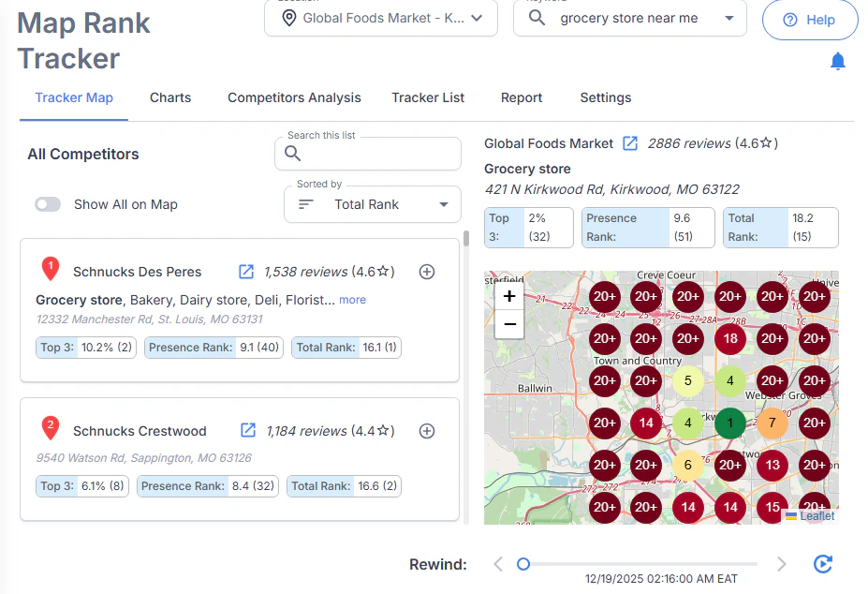Open Global Foods Market external link icon
This screenshot has width=868, height=594.
pos(630,143)
